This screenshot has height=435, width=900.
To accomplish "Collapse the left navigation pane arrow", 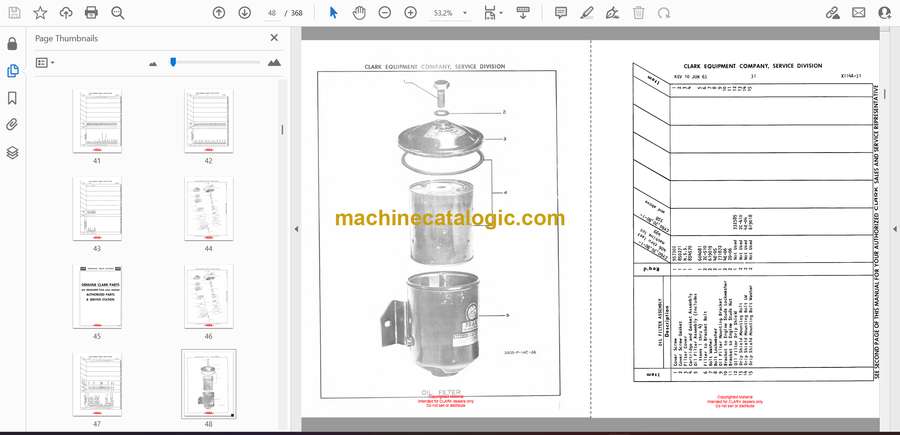I will pos(296,229).
